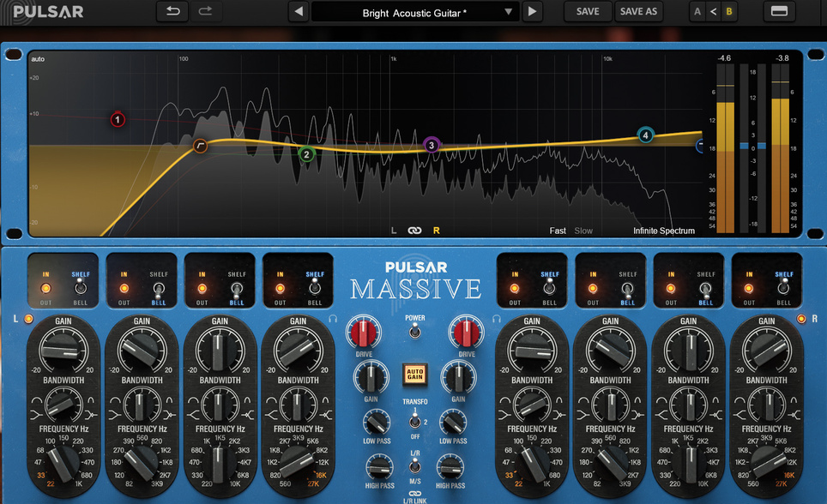Click the L/R LINK chain at bottom center

[414, 495]
